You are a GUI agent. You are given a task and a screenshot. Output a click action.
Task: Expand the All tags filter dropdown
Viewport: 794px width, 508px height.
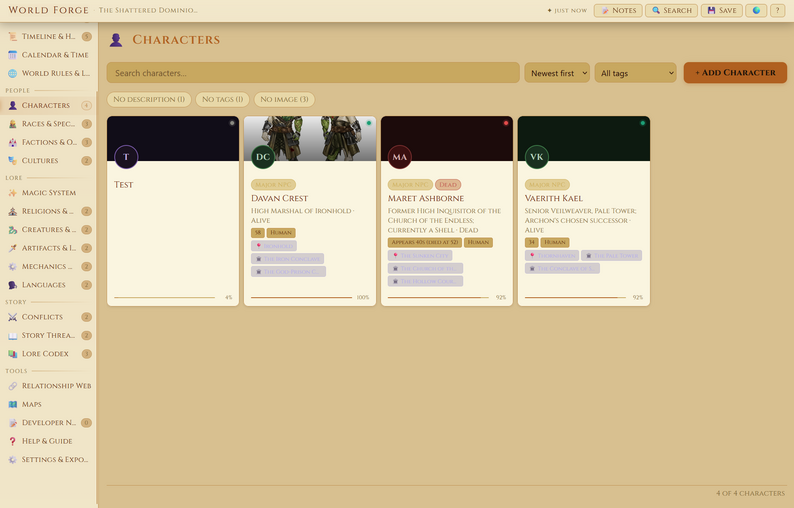[636, 73]
